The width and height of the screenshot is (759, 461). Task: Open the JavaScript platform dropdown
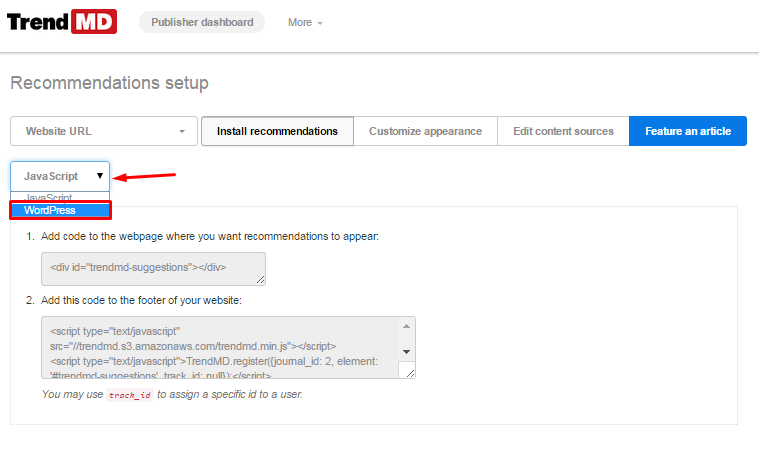(x=60, y=176)
